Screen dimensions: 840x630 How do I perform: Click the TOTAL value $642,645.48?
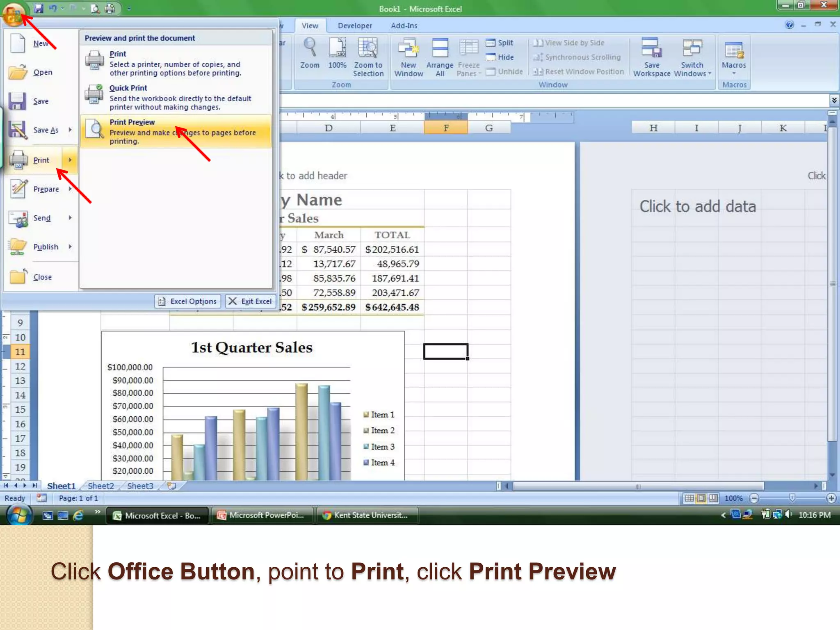coord(392,307)
